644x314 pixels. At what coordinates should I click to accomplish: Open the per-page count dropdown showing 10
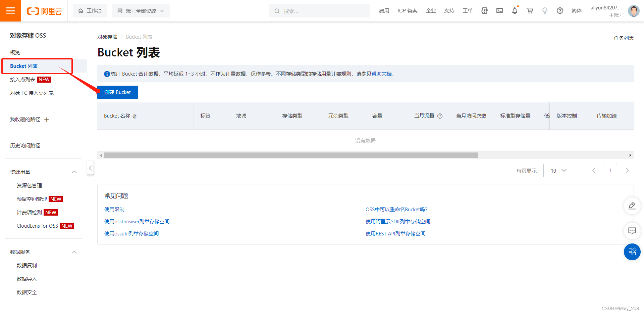556,171
